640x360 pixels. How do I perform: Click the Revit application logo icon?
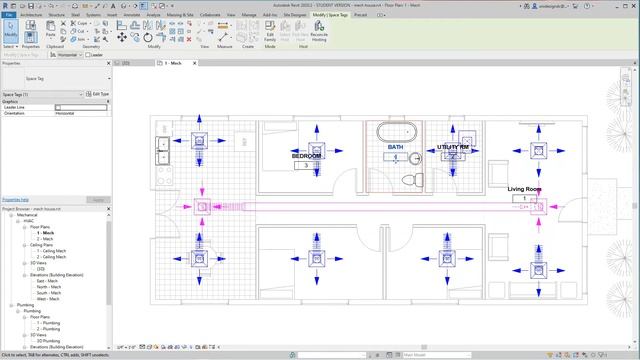point(5,6)
